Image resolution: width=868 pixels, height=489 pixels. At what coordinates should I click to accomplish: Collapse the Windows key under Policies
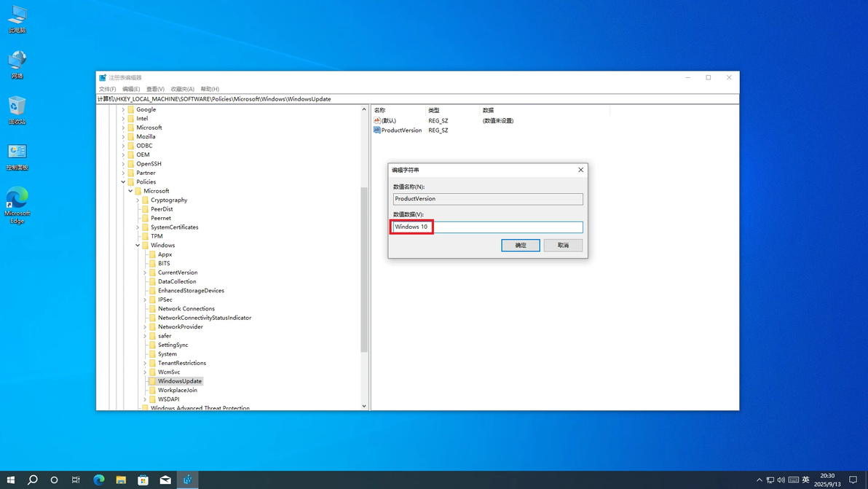(x=138, y=246)
